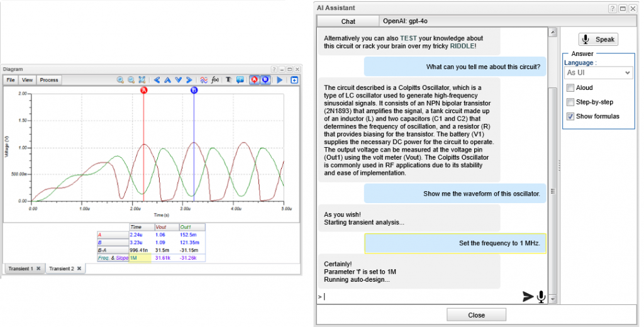Viewport: 644px width, 327px height.
Task: Click the Vout column header
Action: click(x=167, y=227)
